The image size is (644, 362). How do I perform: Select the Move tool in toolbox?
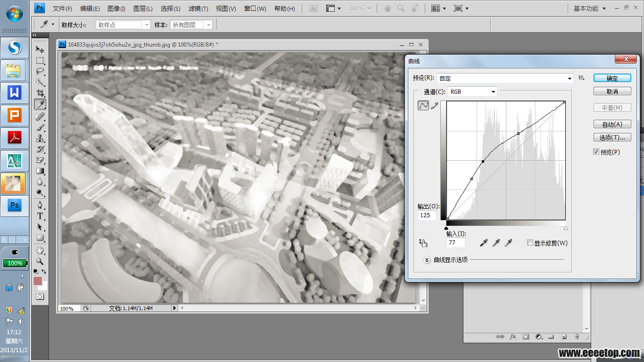coord(40,49)
